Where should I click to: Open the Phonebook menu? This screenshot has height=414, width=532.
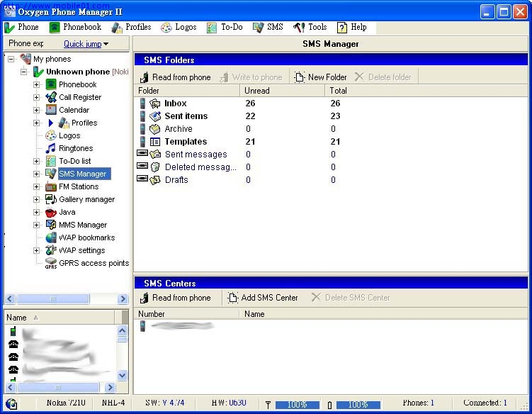(x=75, y=27)
